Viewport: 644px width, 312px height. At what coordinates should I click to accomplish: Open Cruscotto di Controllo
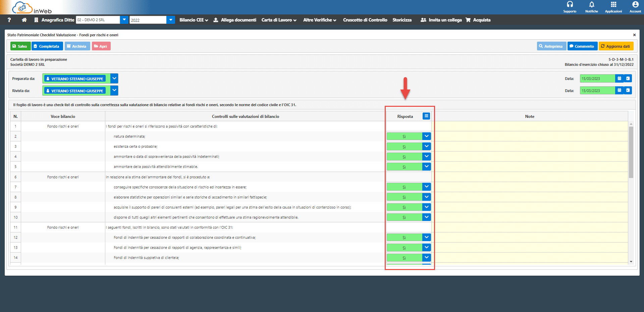[x=365, y=20]
